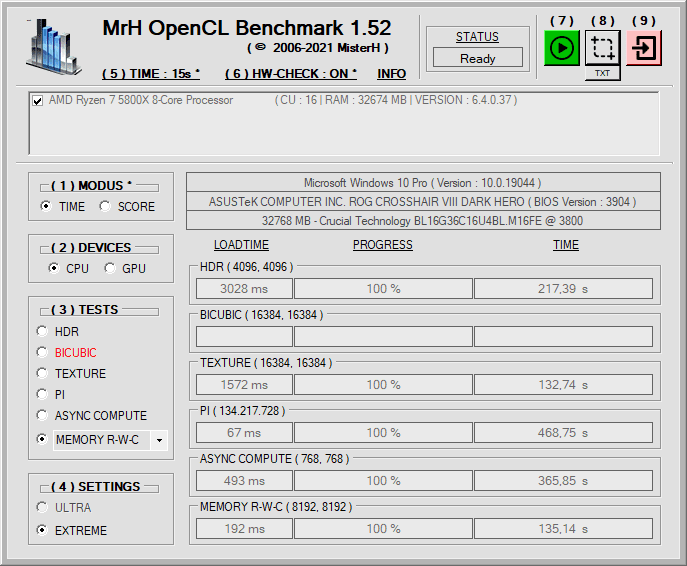The width and height of the screenshot is (687, 566).
Task: Choose EXTREME setting
Action: 42,531
